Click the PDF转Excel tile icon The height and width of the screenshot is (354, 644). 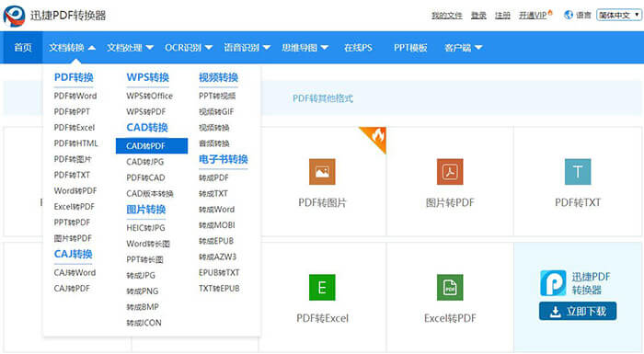pyautogui.click(x=322, y=287)
